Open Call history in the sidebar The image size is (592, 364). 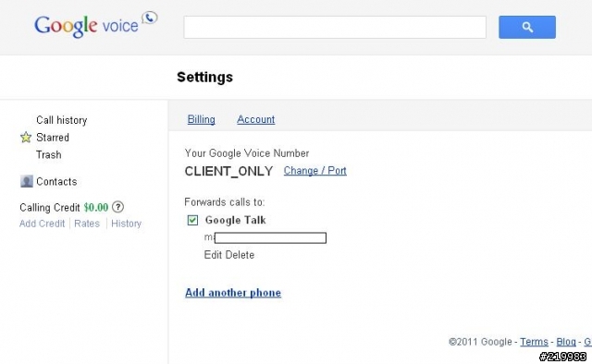(x=62, y=120)
